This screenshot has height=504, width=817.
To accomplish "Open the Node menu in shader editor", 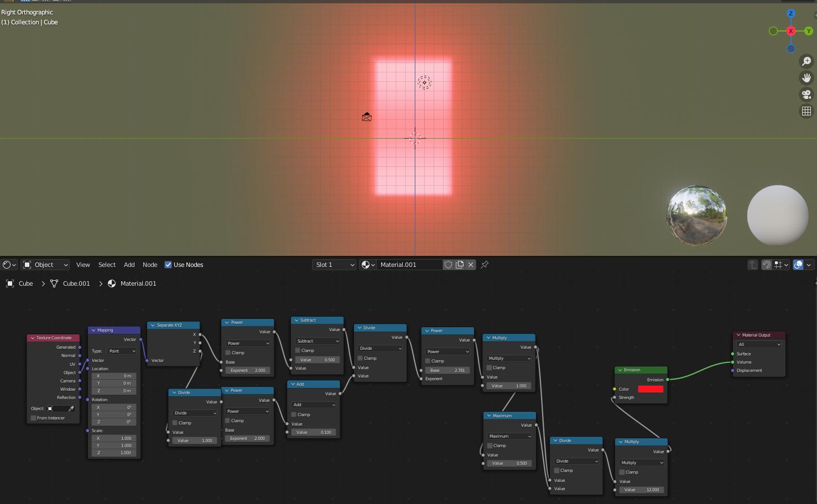I will pos(150,265).
